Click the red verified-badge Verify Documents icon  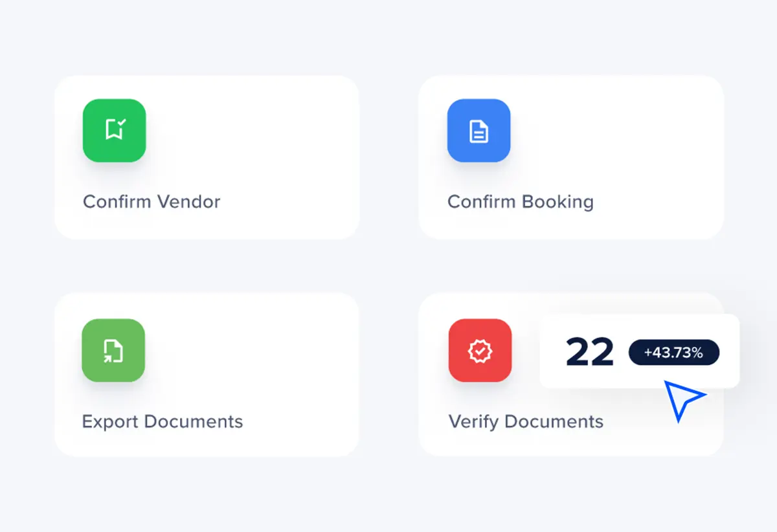(480, 350)
